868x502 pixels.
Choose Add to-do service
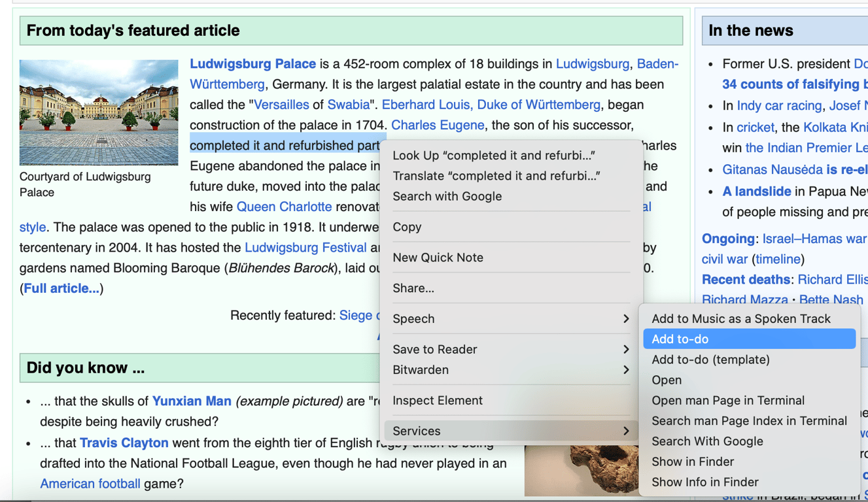(750, 339)
